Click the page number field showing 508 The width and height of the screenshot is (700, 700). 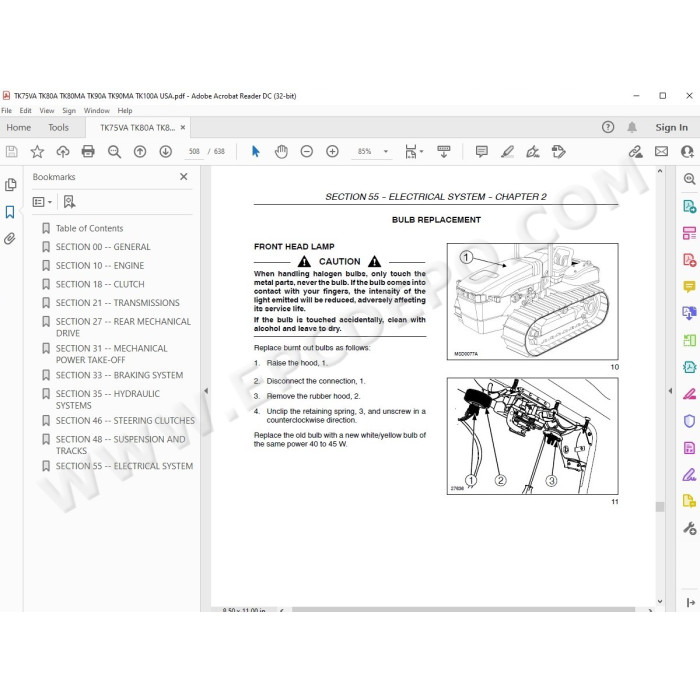pyautogui.click(x=194, y=152)
